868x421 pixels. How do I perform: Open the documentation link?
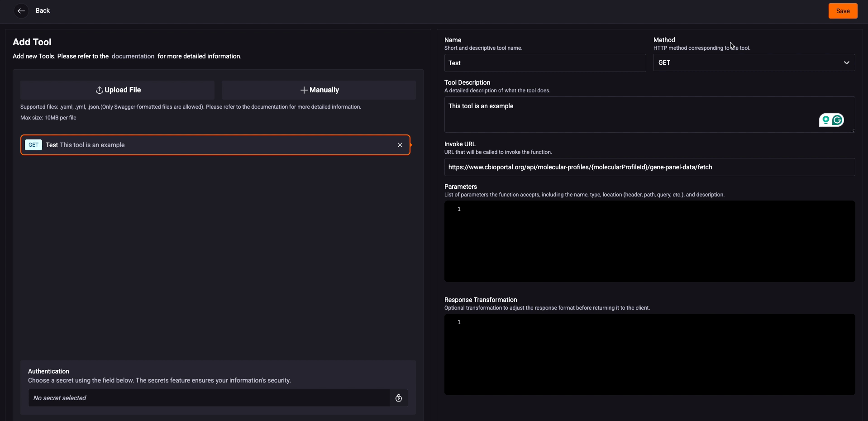pos(133,56)
